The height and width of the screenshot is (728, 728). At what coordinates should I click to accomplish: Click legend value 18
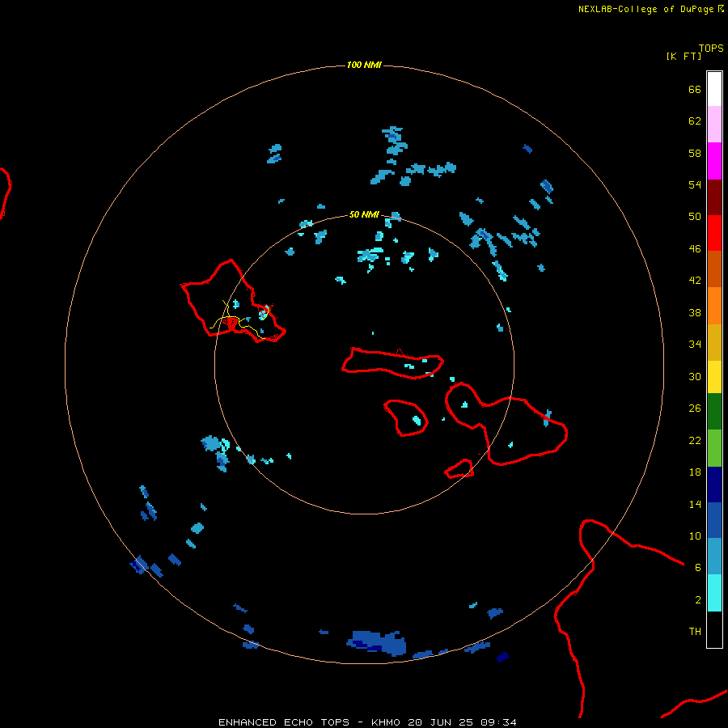point(695,472)
